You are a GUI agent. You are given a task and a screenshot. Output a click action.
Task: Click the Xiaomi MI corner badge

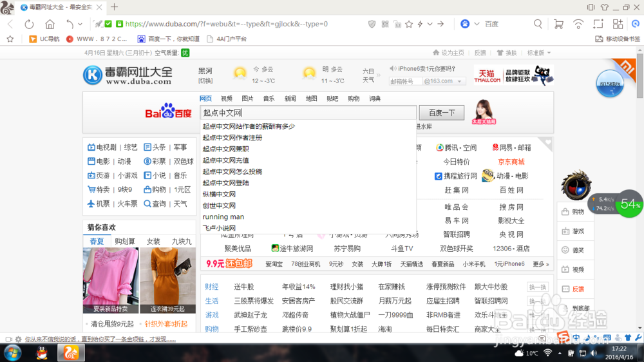[627, 67]
